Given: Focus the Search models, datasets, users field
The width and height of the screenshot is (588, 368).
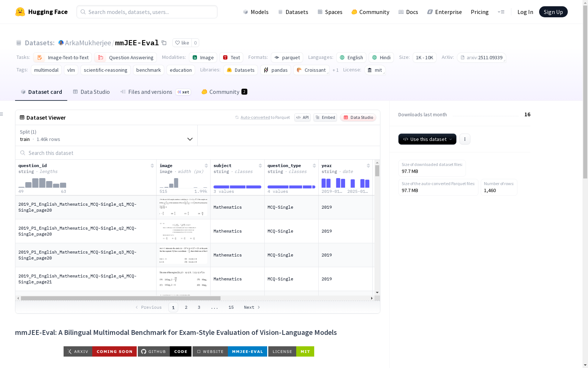Looking at the screenshot, I should [x=147, y=12].
